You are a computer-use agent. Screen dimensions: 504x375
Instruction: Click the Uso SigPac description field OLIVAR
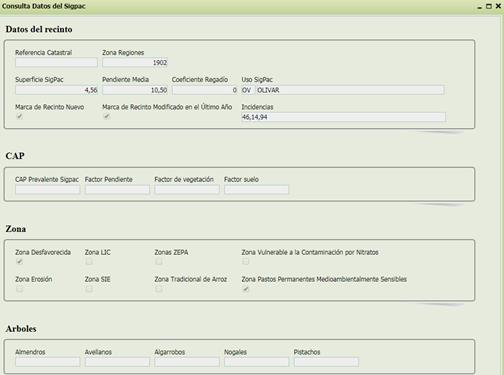coord(350,90)
